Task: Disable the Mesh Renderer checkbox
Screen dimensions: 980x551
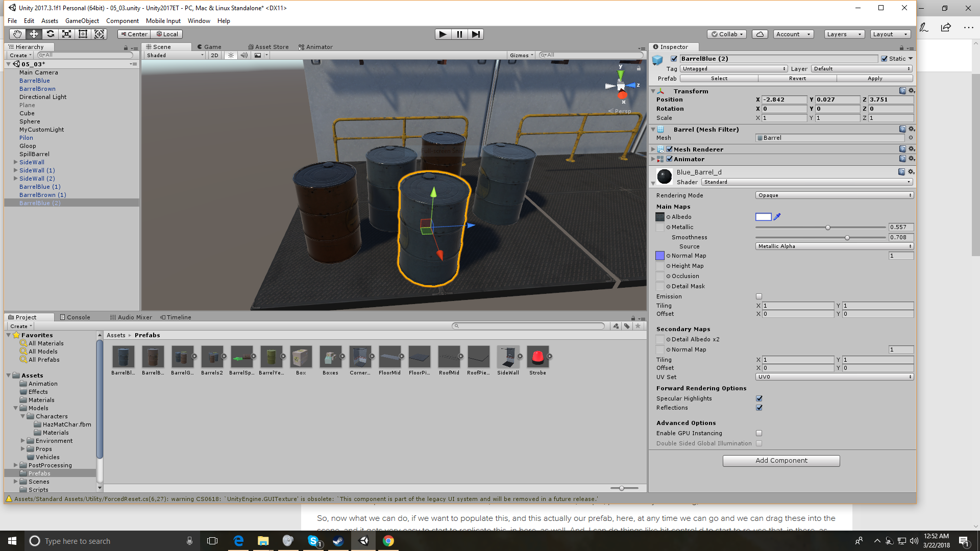Action: click(x=669, y=149)
